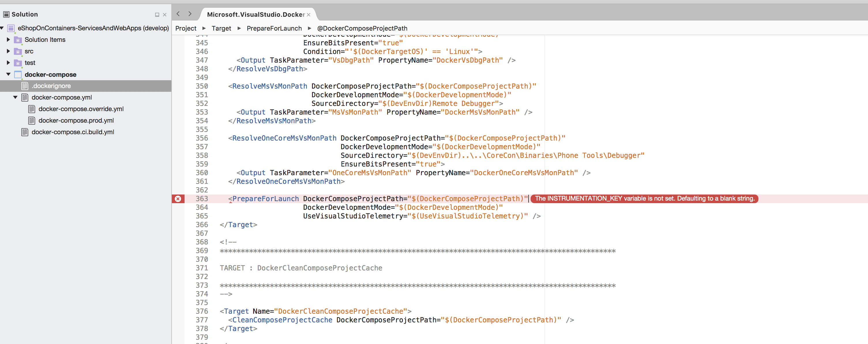This screenshot has height=344, width=868.
Task: Open the @DockerComposeProjectPath breadcrumb
Action: (x=362, y=28)
